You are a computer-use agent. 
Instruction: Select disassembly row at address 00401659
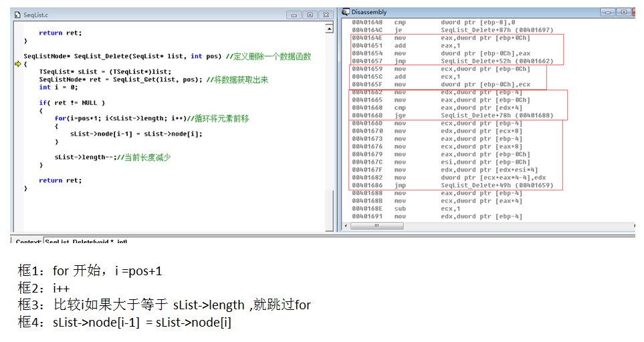[x=441, y=69]
